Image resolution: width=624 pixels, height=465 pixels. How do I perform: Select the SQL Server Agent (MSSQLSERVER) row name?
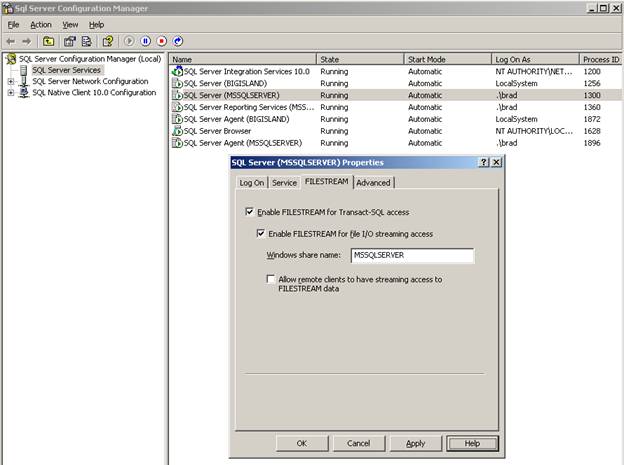click(x=243, y=143)
